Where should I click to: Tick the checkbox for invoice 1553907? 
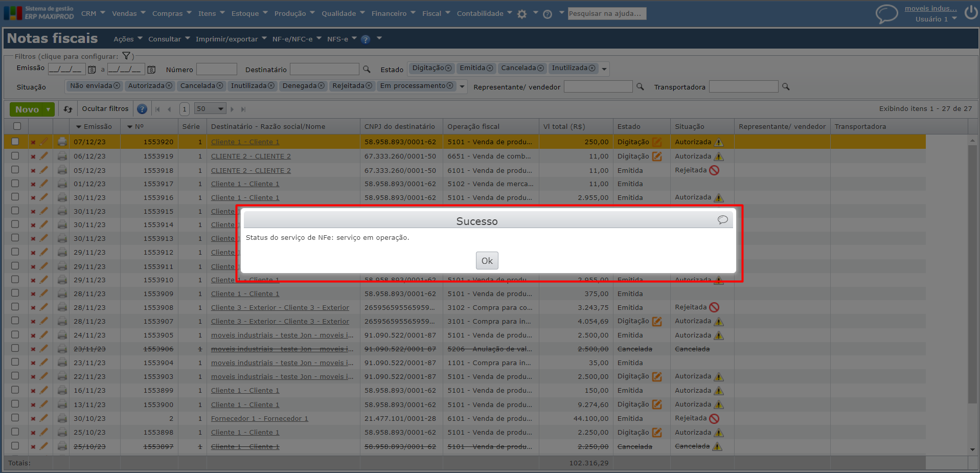[15, 321]
